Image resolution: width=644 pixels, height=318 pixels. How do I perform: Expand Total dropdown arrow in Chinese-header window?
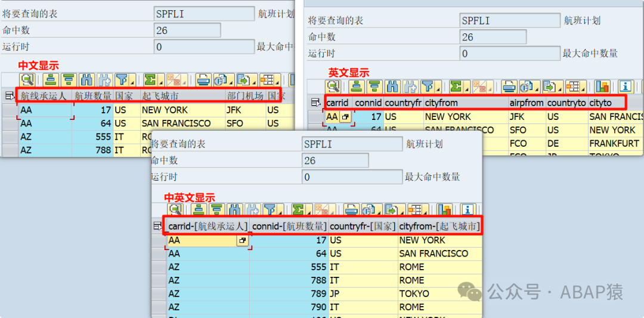click(x=162, y=82)
